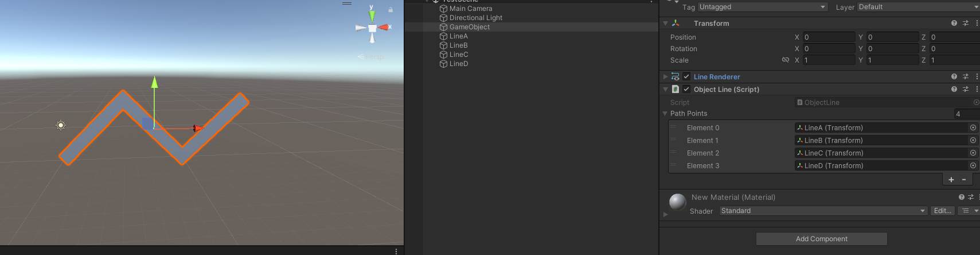Open object picker for Element 2
The width and height of the screenshot is (980, 255).
tap(973, 153)
